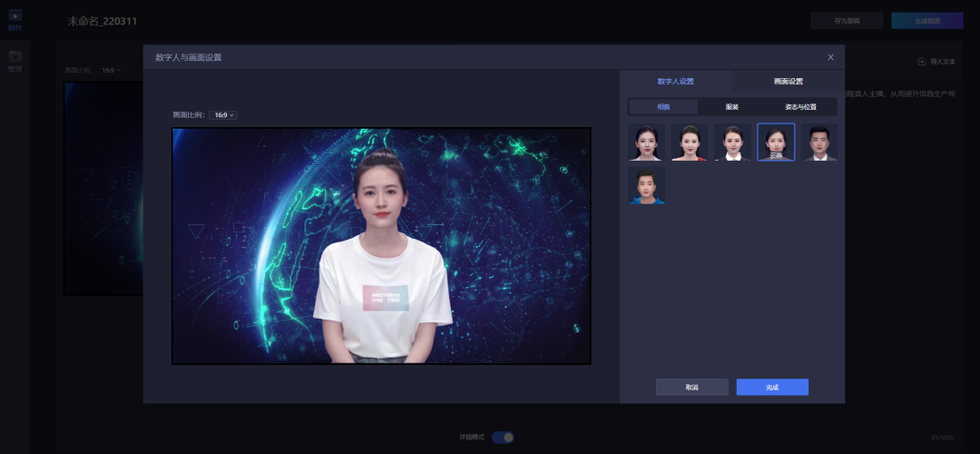The height and width of the screenshot is (454, 980).
Task: Switch to the 画面设置 tab
Action: click(789, 82)
